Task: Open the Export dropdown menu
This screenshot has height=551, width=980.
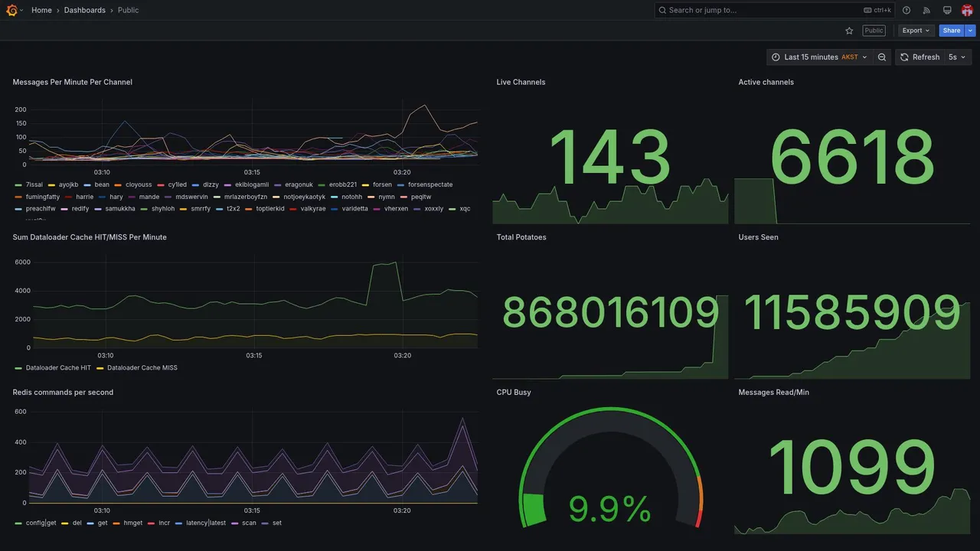Action: point(916,31)
